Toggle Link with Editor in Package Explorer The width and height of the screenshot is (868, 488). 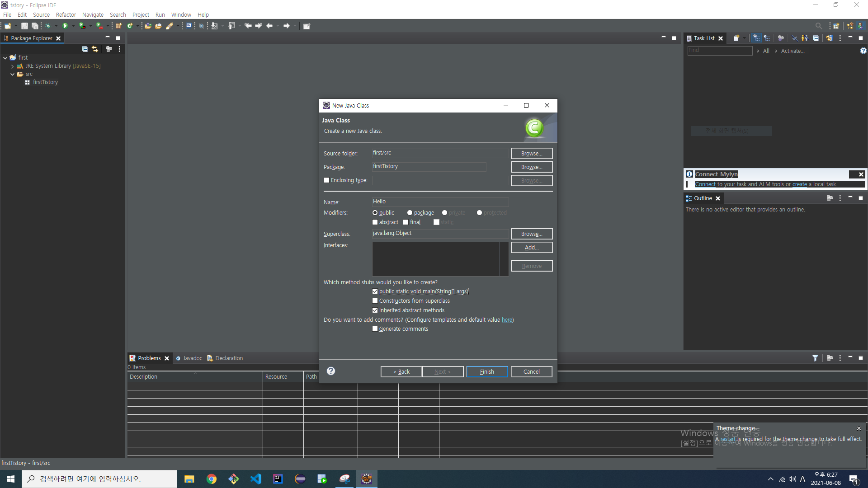95,49
